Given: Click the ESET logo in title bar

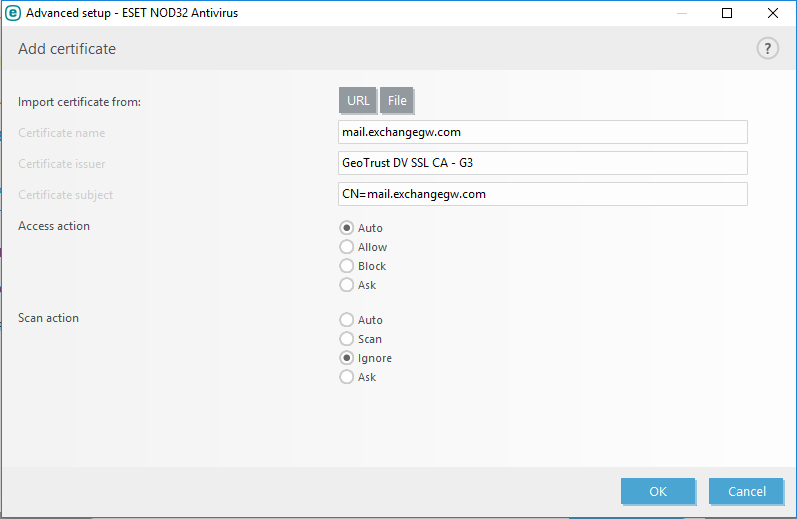Looking at the screenshot, I should pos(13,13).
